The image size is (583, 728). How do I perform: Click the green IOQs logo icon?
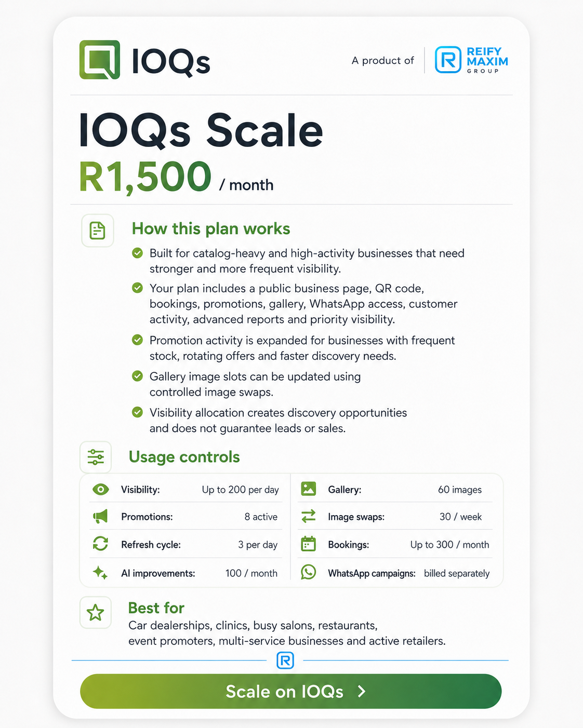pos(100,60)
